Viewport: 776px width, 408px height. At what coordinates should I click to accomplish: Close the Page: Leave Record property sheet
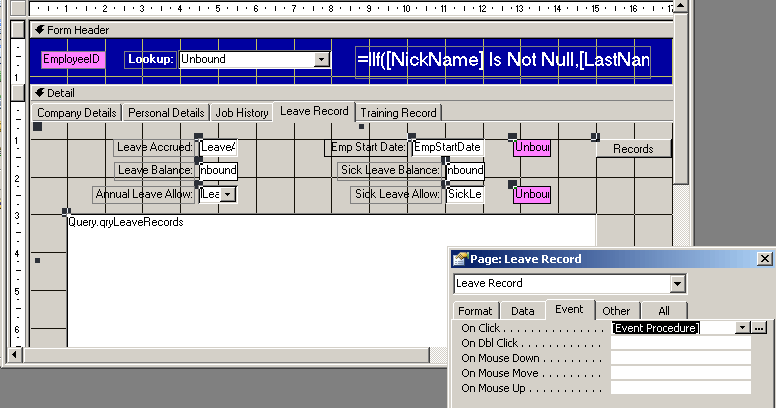coord(765,258)
